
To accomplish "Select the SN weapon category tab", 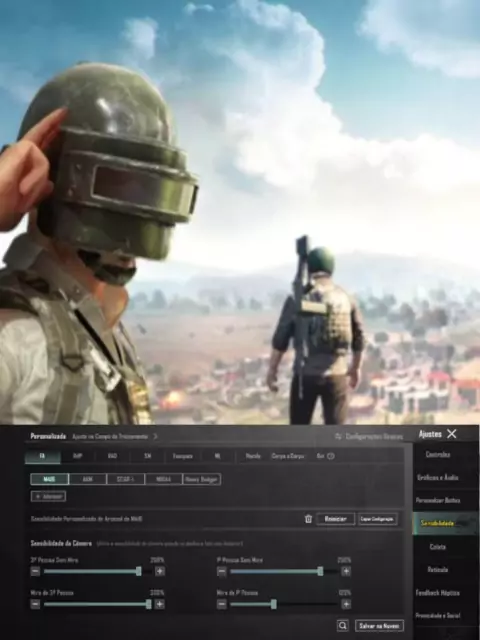I will (147, 456).
